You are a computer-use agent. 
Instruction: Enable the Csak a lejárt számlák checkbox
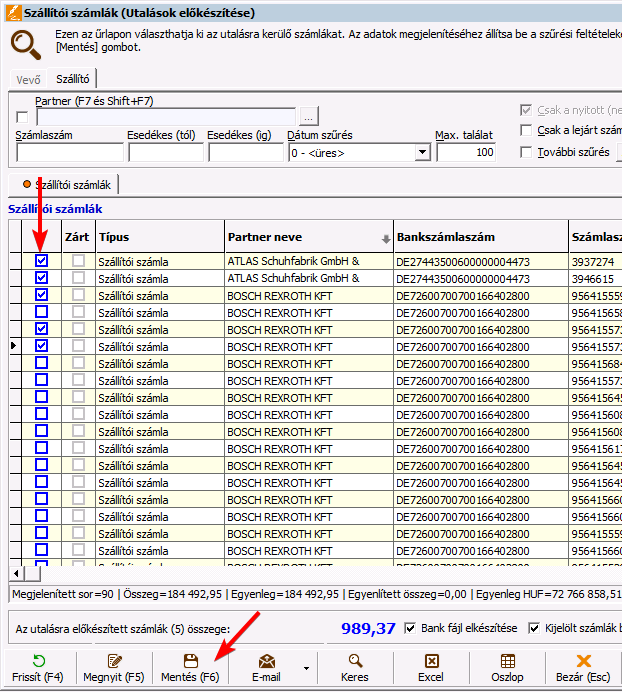(x=527, y=131)
